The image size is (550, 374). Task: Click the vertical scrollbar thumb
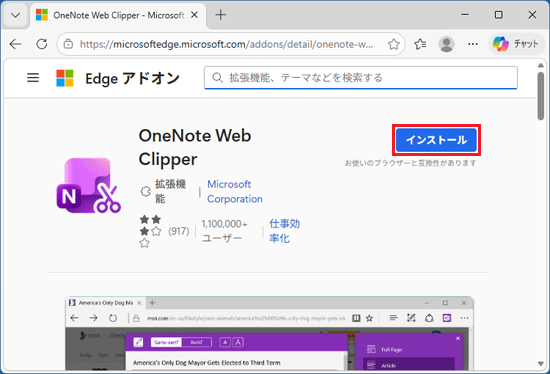[541, 96]
